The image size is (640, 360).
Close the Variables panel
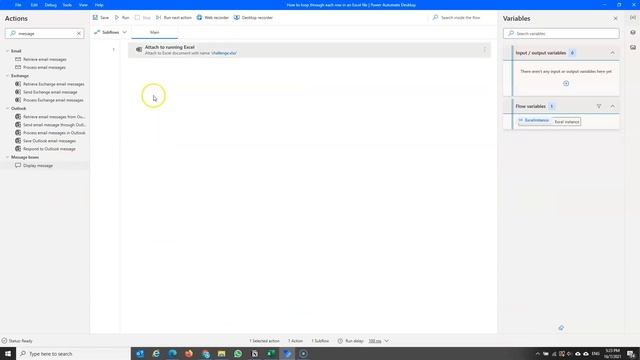click(616, 18)
